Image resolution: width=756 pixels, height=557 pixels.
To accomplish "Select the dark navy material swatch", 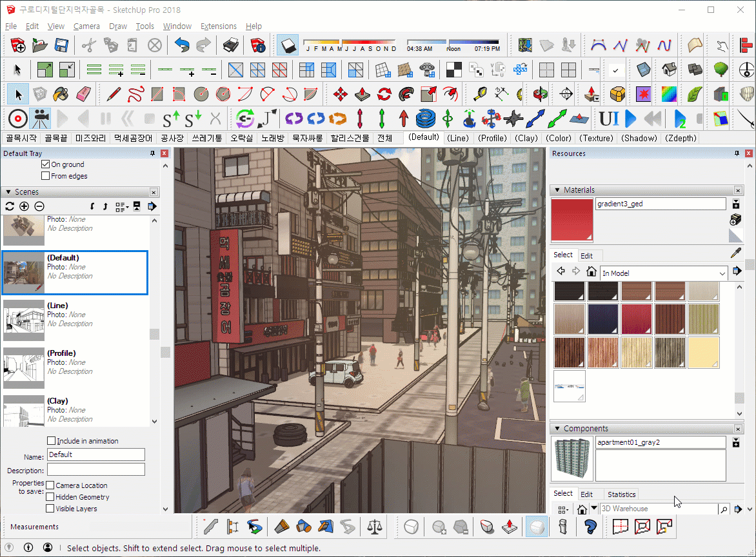I will 602,319.
